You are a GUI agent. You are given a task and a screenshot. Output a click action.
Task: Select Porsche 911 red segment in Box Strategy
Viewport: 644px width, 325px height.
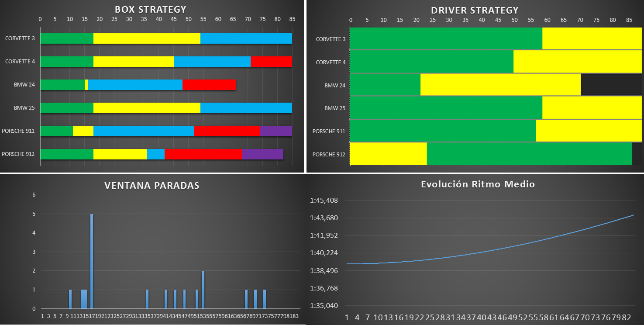[227, 131]
